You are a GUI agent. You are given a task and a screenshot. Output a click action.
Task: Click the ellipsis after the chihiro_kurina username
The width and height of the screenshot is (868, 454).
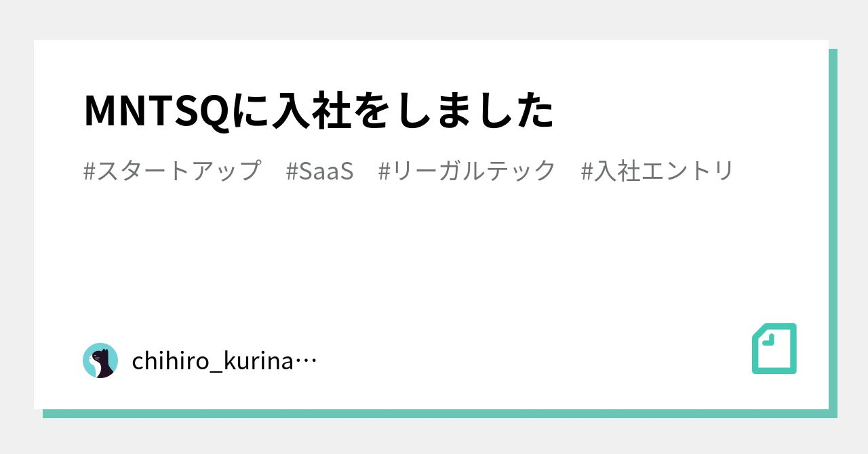307,361
